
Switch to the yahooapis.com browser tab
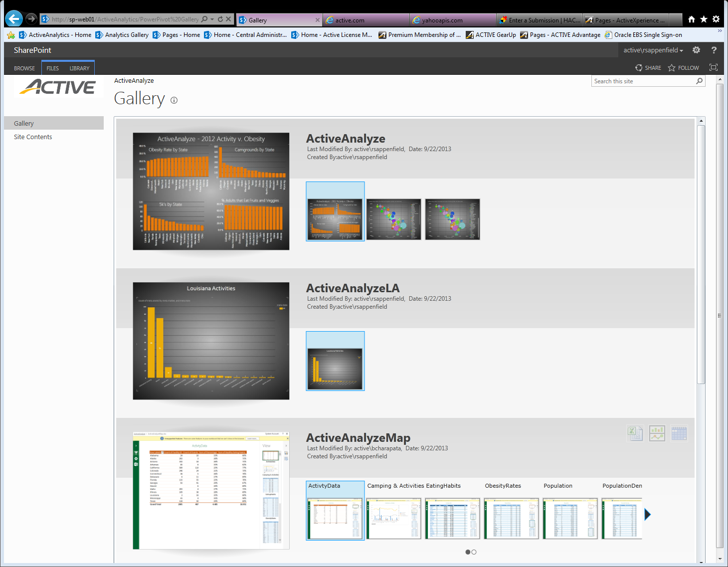(453, 20)
